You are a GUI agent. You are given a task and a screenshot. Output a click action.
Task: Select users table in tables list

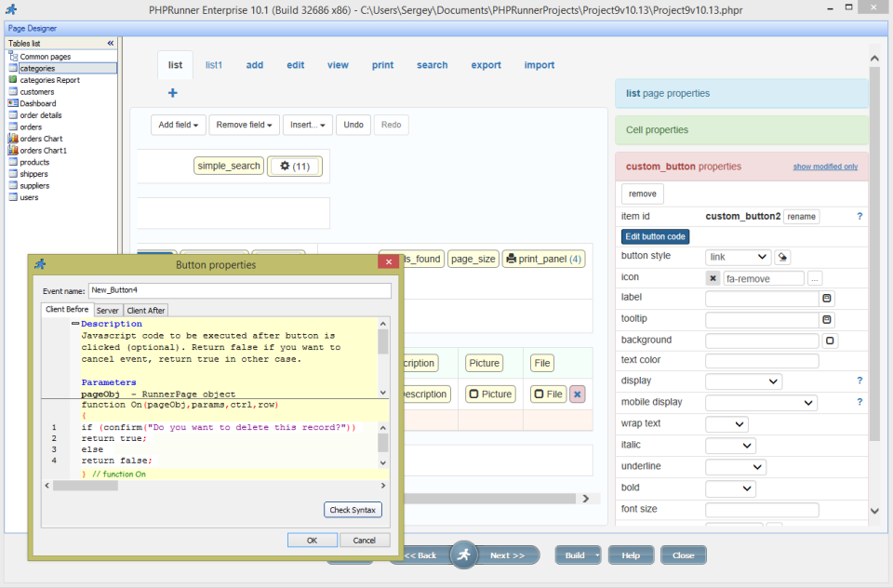[x=29, y=198]
